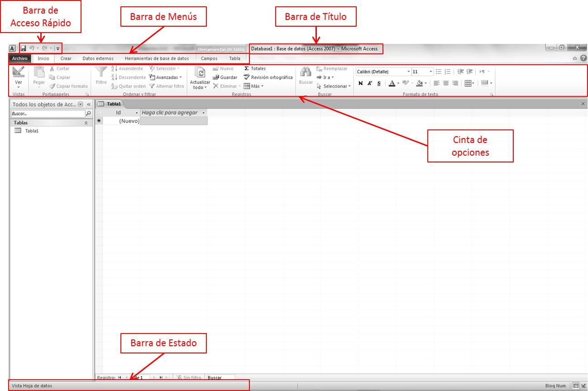This screenshot has height=391, width=588.
Task: Click Nuevo record command
Action: click(223, 69)
